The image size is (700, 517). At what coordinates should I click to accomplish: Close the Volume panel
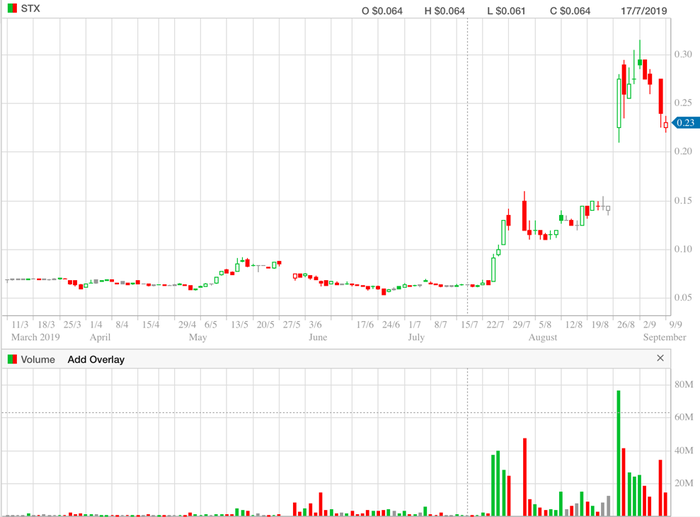point(660,358)
